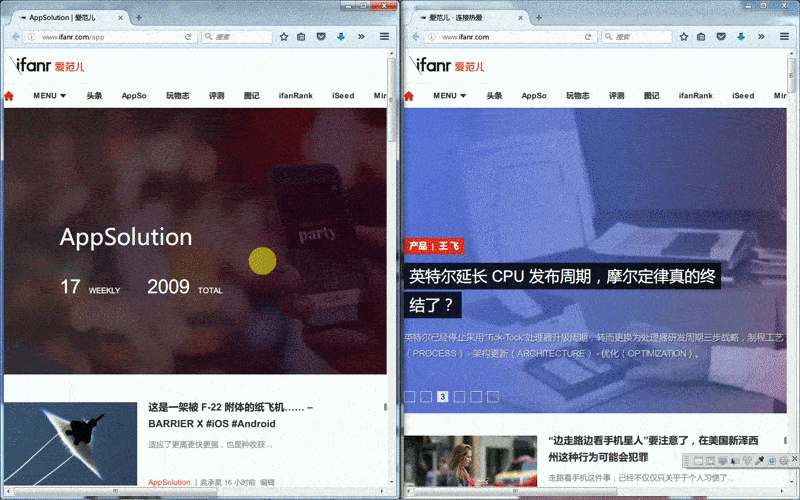The image size is (800, 500).
Task: Show downloads in left Firefox window
Action: tap(341, 37)
